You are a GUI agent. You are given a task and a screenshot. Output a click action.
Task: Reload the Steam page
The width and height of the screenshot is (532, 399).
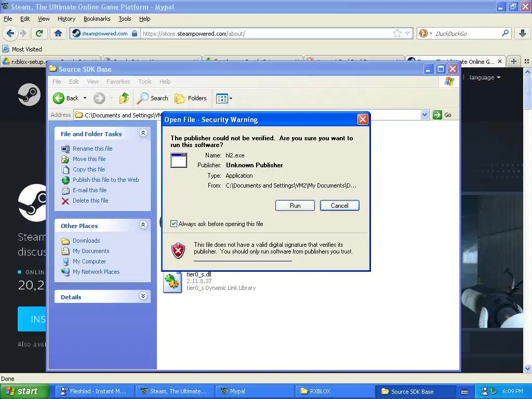click(39, 33)
